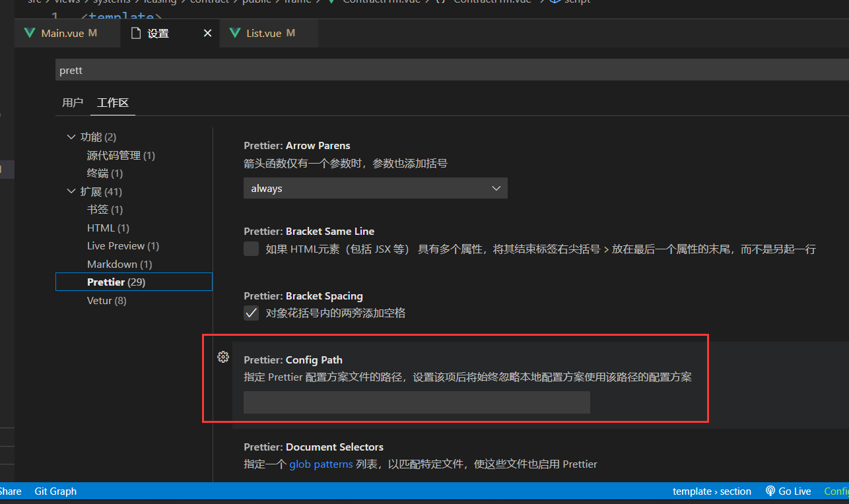Click the 扩展 (41) label

coord(101,192)
